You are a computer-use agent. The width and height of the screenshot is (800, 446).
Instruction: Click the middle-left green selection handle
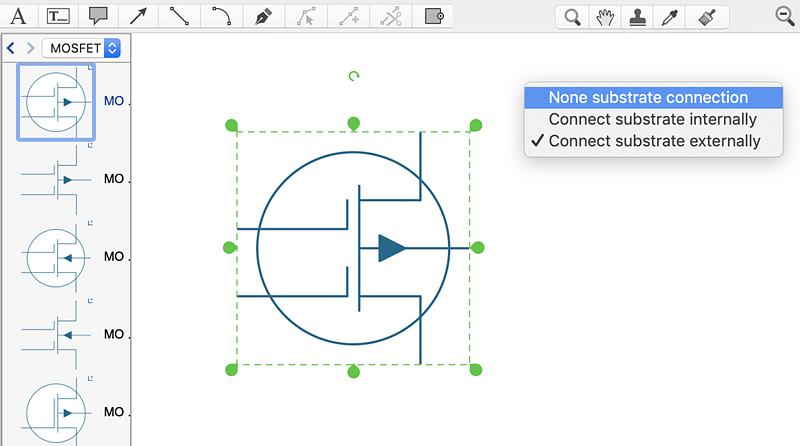230,247
